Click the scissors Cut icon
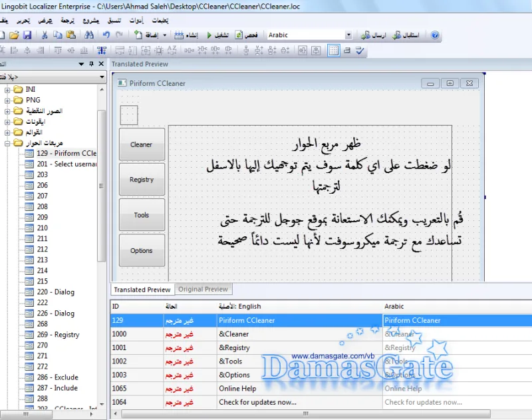The image size is (532, 420). click(44, 35)
